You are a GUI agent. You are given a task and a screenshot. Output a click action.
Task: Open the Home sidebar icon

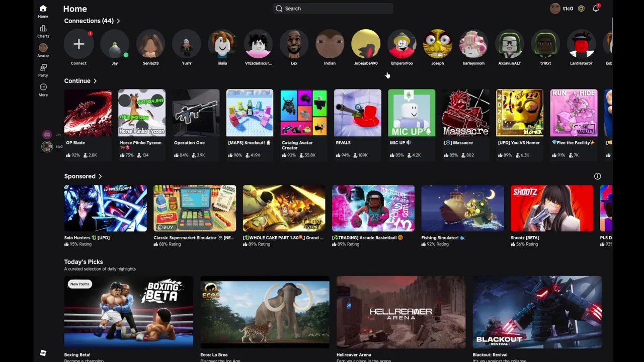pos(43,11)
